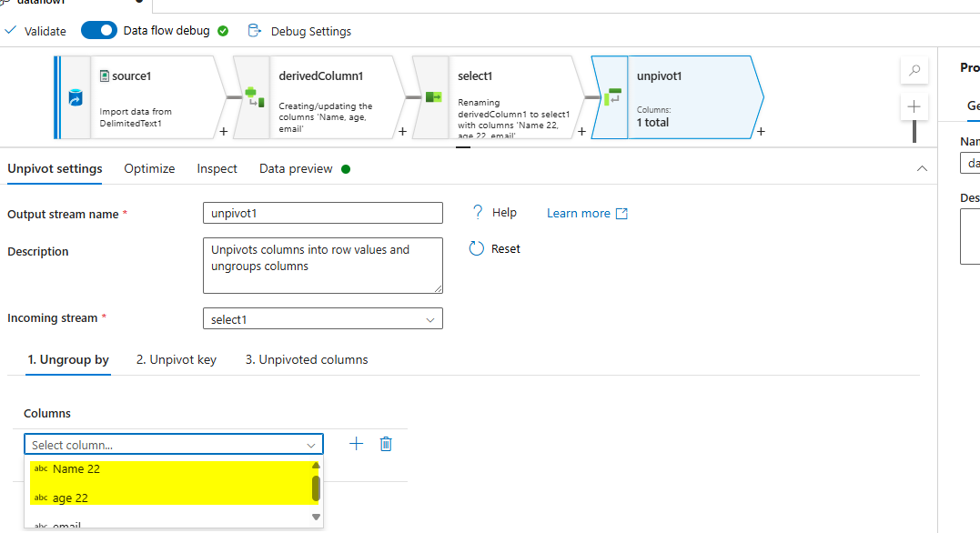Add a new column with plus icon
The height and width of the screenshot is (533, 980).
tap(357, 444)
